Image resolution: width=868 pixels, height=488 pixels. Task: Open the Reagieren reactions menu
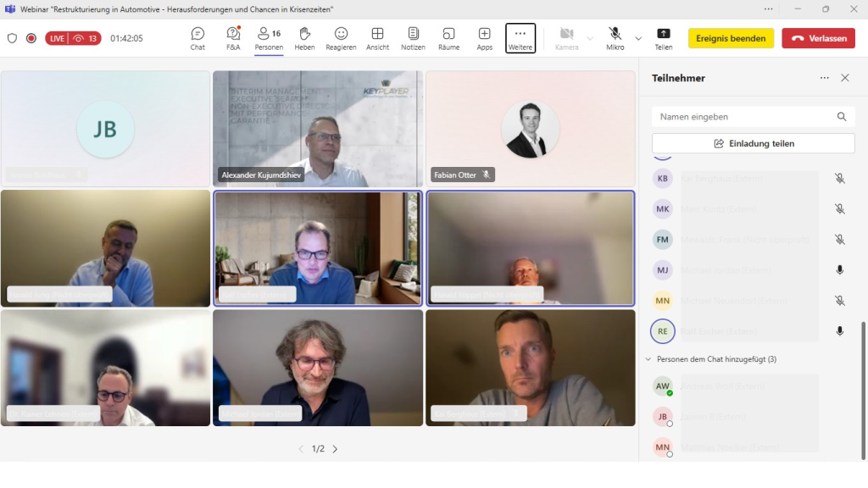341,38
